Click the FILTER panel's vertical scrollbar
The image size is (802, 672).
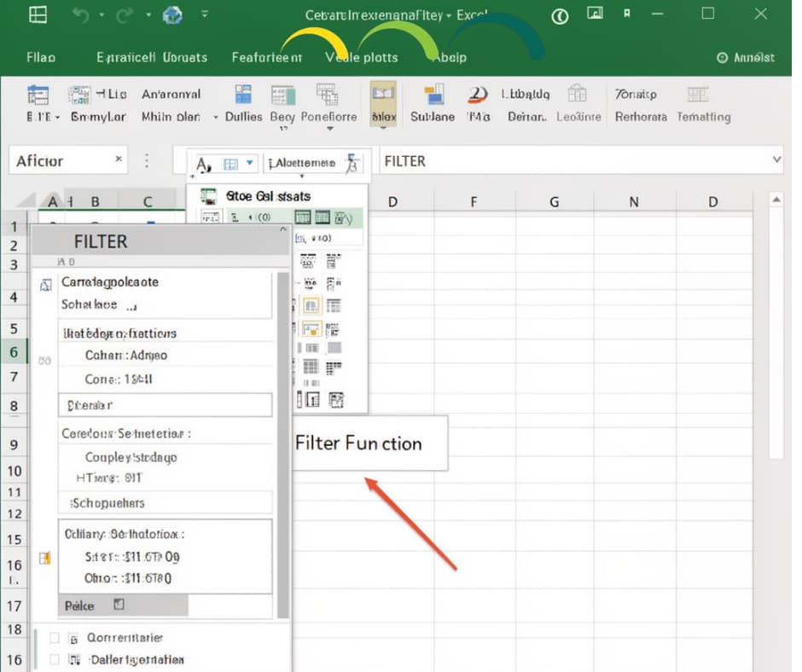point(283,445)
